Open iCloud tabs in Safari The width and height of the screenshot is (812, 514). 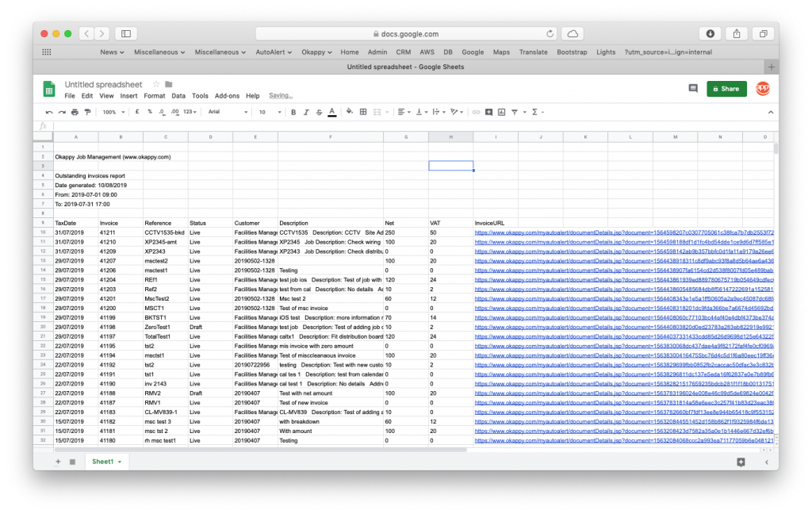573,33
